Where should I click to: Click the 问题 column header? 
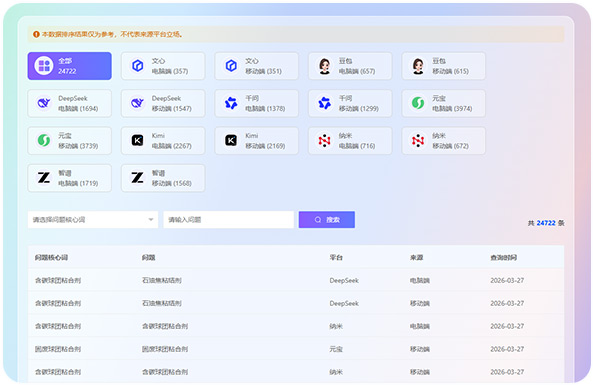(x=149, y=258)
